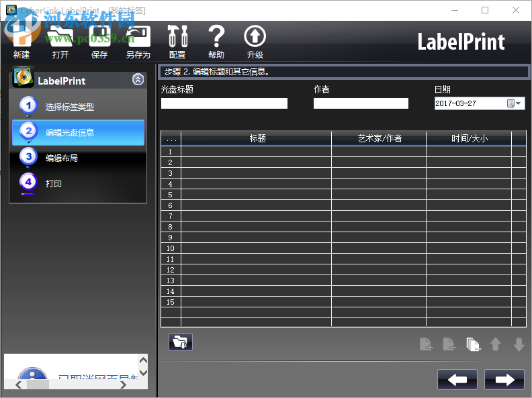Viewport: 532px width, 398px height.
Task: Click the remove row document icon
Action: (449, 344)
